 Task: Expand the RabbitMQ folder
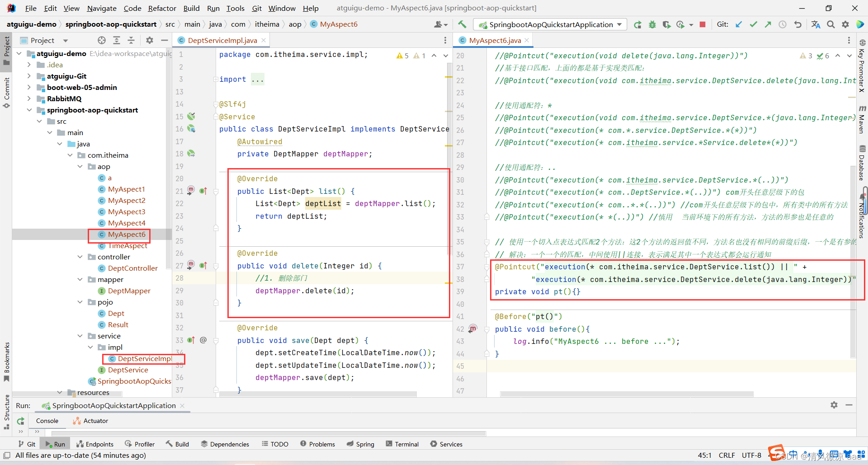(29, 99)
